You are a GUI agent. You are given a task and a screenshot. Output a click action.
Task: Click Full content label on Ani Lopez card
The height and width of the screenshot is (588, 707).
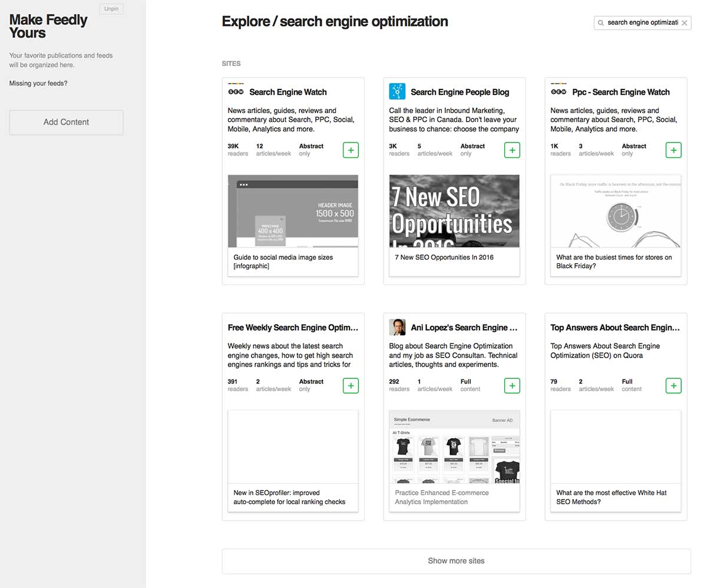(x=470, y=385)
